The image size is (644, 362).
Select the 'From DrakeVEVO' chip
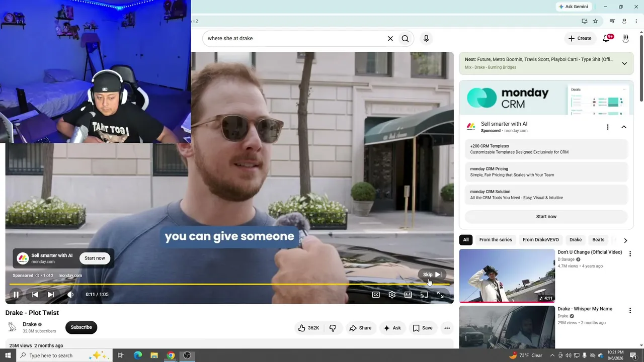[541, 240]
